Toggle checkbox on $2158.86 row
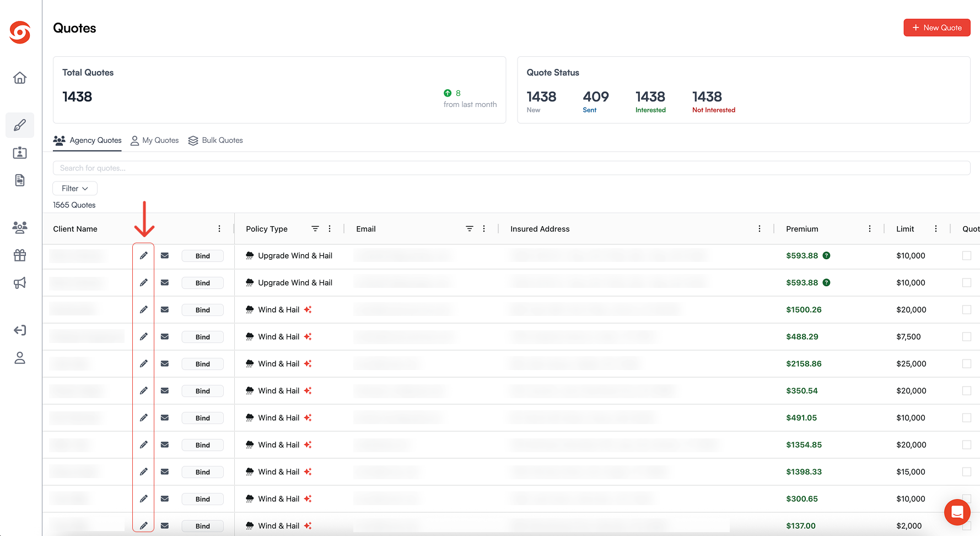The image size is (980, 536). coord(967,363)
